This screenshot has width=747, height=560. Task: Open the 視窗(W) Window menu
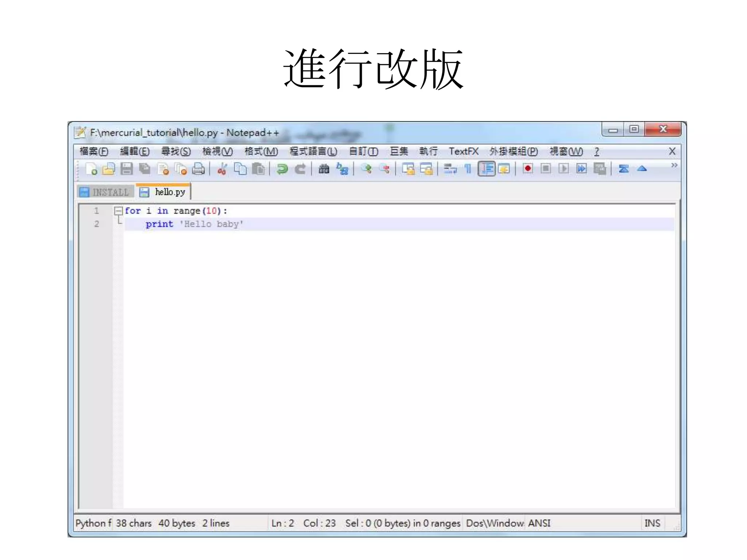pos(566,151)
